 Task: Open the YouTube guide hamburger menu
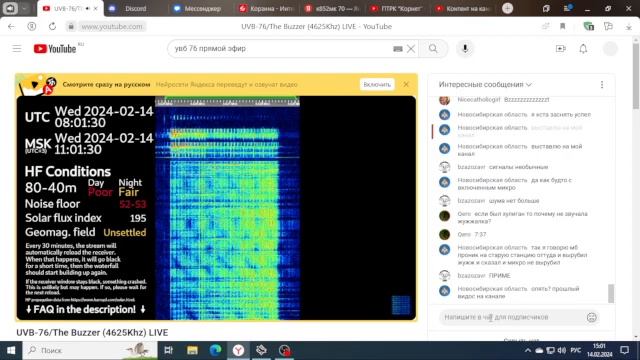click(17, 49)
